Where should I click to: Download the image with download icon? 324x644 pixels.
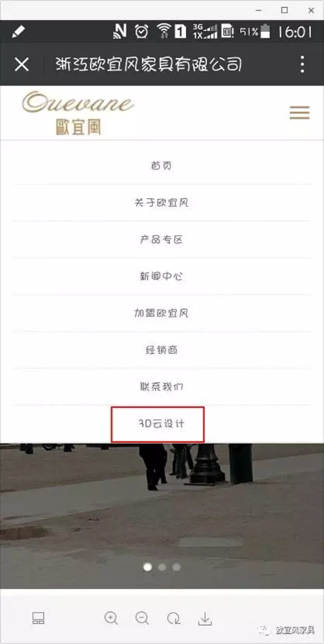(205, 618)
